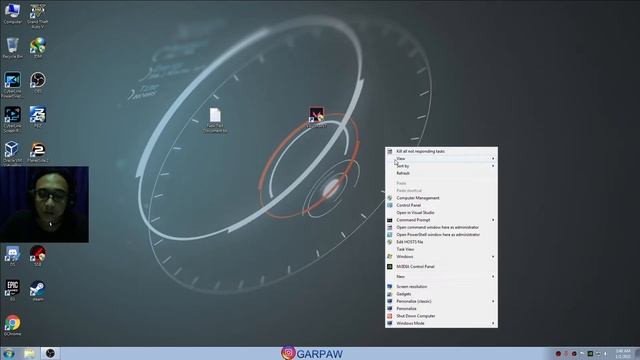
Task: Launch the Grand Theft Auto V shortcut
Action: click(x=38, y=16)
